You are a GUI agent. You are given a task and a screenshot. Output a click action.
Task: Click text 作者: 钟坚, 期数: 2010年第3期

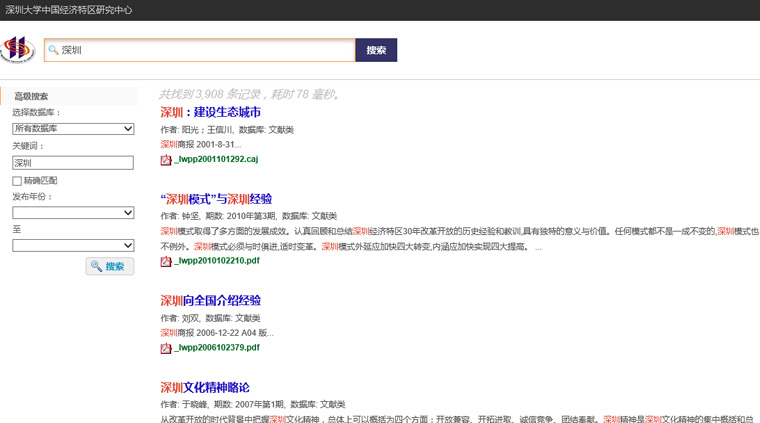click(218, 216)
